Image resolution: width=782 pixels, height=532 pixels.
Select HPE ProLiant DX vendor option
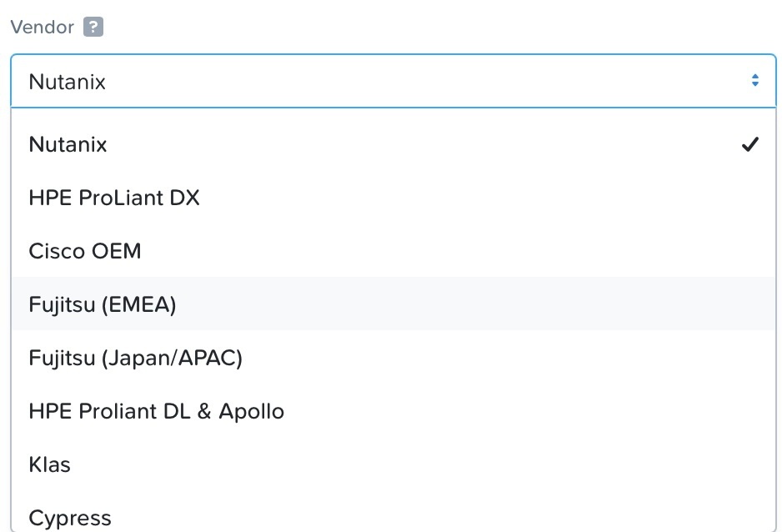point(394,198)
